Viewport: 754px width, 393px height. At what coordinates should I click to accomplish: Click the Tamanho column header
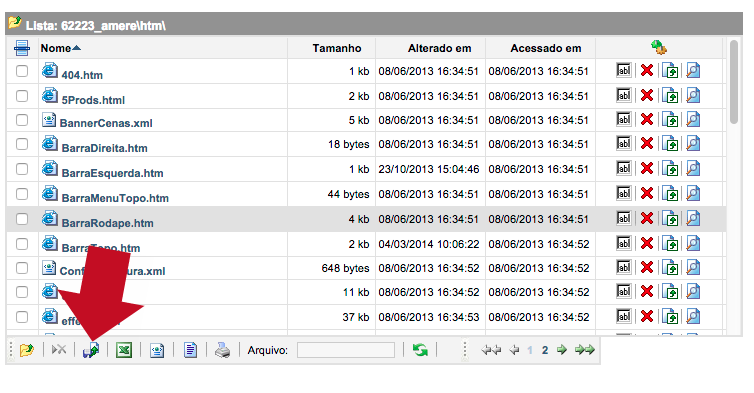coord(337,48)
